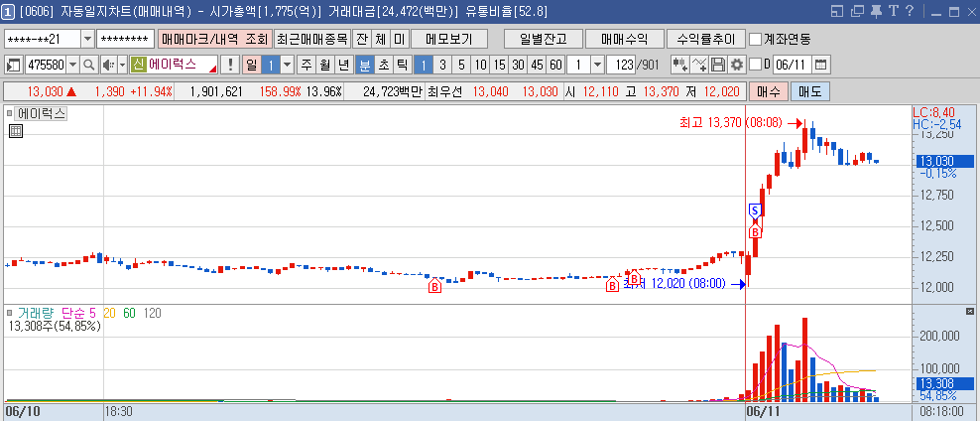Select the 초 seconds chart toggle

tap(384, 65)
